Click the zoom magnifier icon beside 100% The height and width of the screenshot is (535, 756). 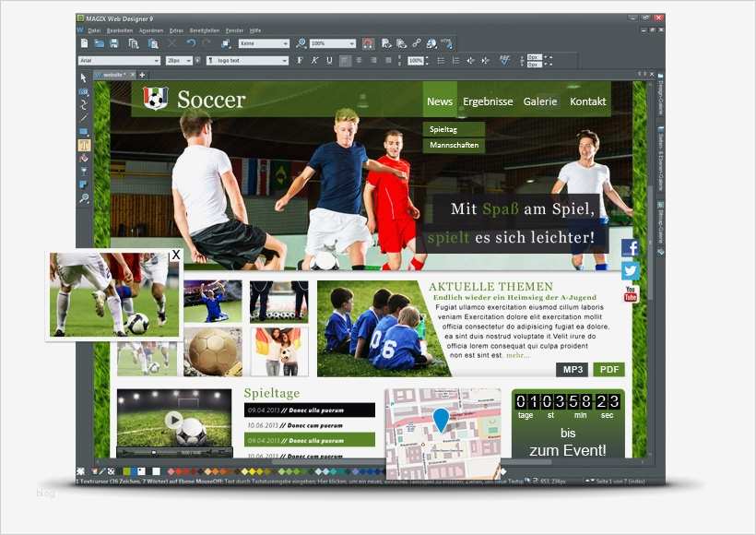coord(301,43)
